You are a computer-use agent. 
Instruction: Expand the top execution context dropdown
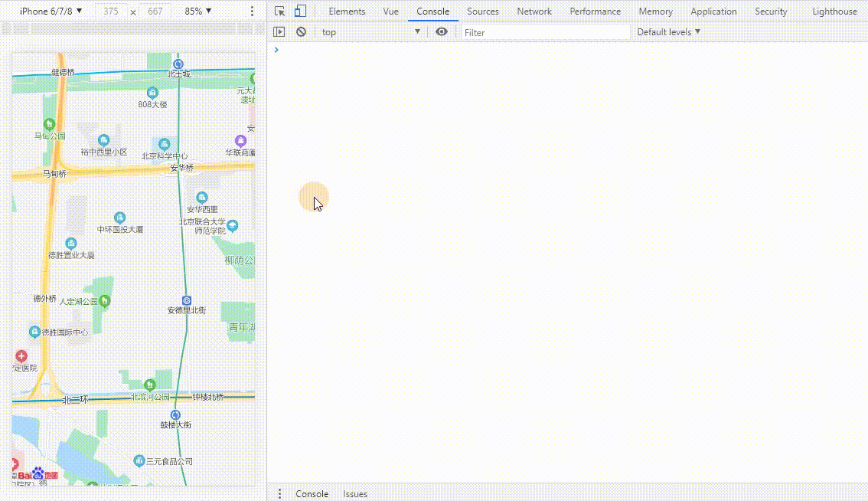point(371,32)
